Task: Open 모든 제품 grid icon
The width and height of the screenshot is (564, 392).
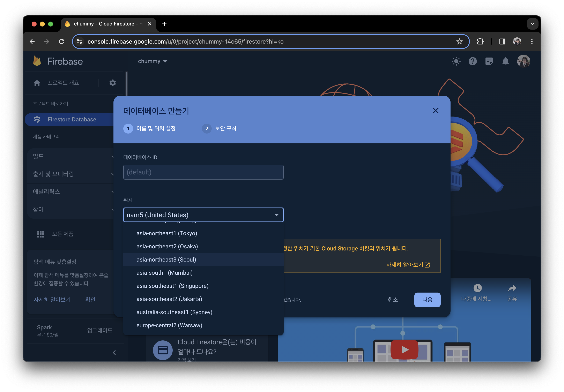Action: tap(40, 234)
